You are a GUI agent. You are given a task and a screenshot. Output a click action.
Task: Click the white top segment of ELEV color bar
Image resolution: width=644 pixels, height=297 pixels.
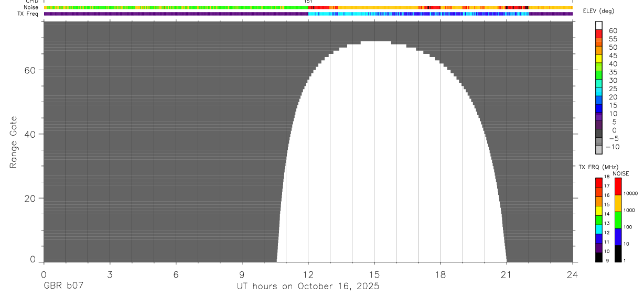tap(599, 25)
